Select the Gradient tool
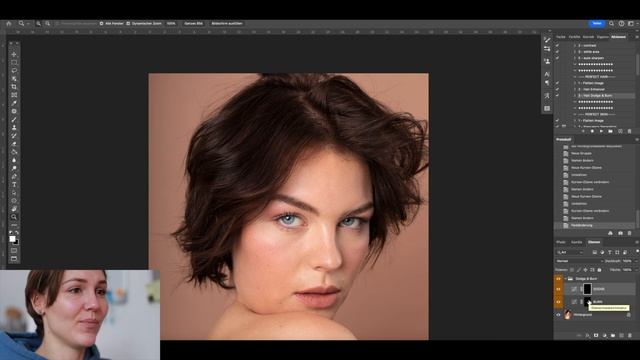The height and width of the screenshot is (360, 640). (x=14, y=152)
